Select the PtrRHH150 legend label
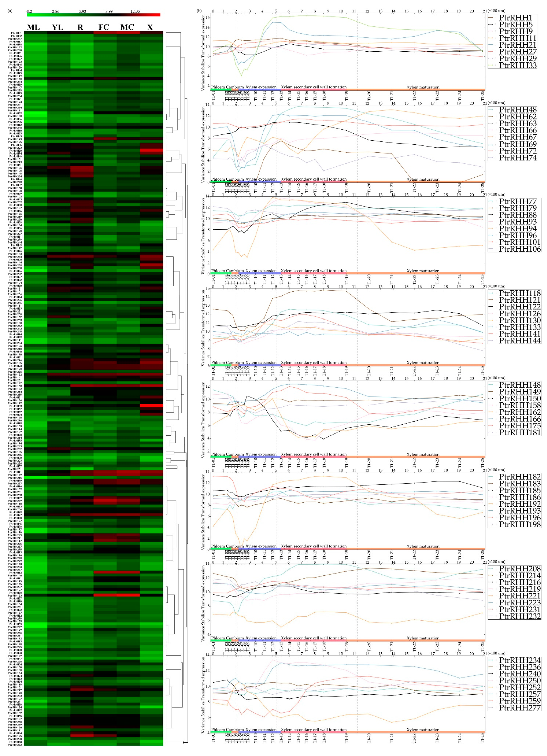Viewport: 547px width, 756px height. (x=520, y=399)
